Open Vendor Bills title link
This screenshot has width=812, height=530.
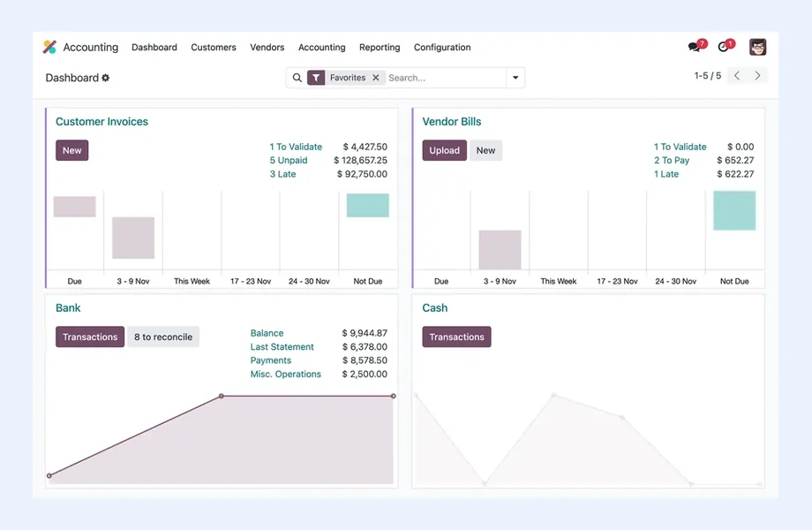click(x=452, y=122)
